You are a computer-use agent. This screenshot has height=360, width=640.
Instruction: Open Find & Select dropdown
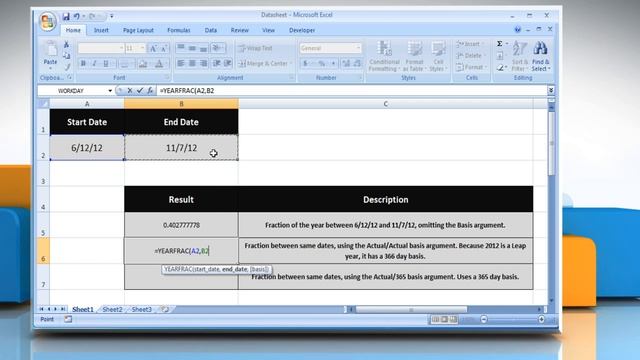click(x=541, y=56)
